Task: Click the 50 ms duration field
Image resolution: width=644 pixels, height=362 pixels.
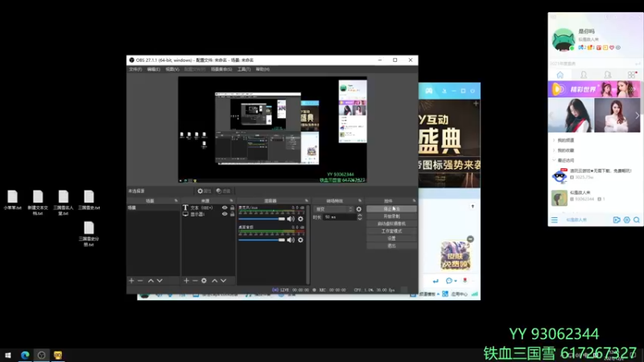Action: pyautogui.click(x=340, y=216)
